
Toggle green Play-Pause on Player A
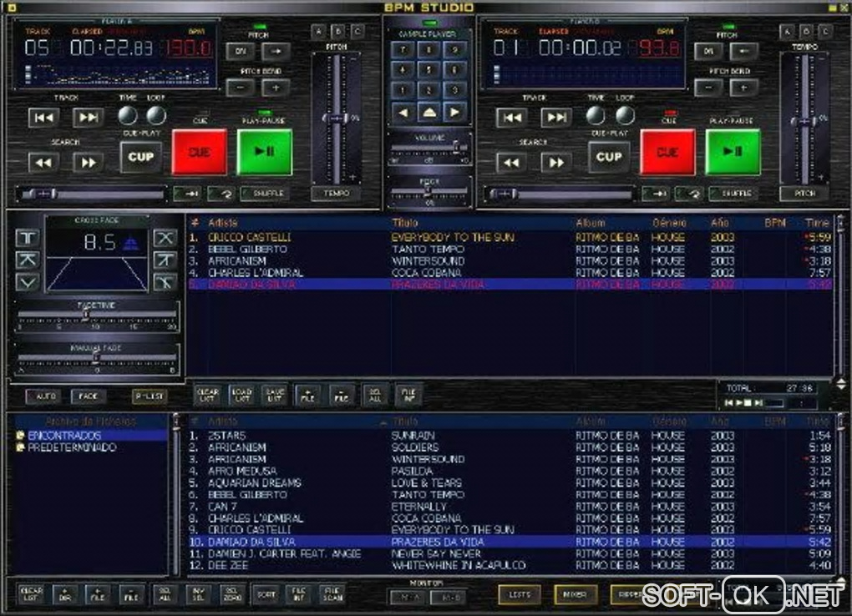tap(265, 152)
